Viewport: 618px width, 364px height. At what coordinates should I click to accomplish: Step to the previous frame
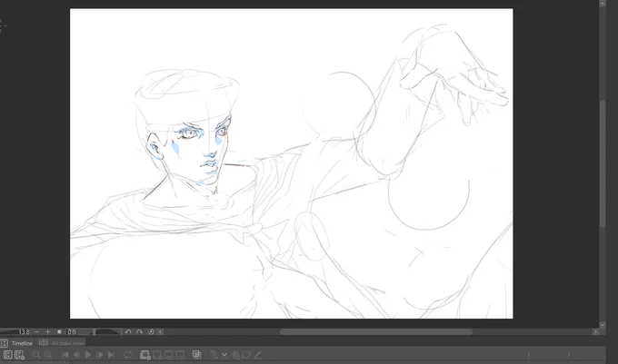click(x=76, y=355)
